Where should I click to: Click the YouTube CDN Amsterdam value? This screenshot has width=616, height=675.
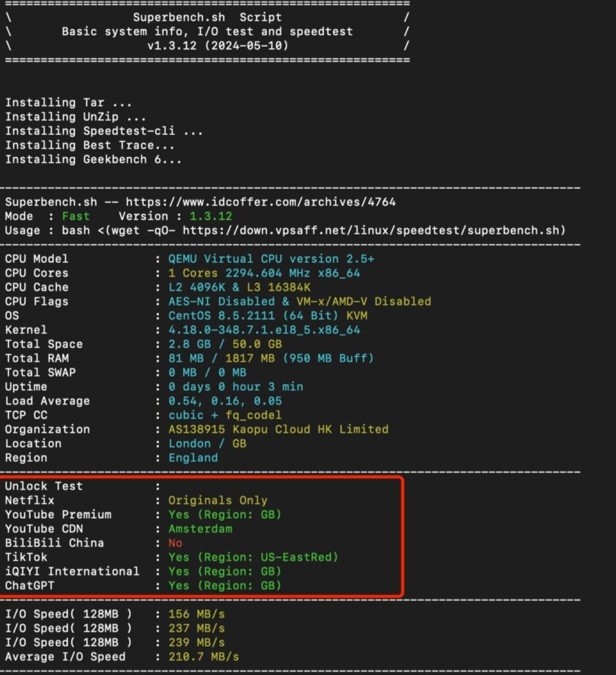pos(200,529)
